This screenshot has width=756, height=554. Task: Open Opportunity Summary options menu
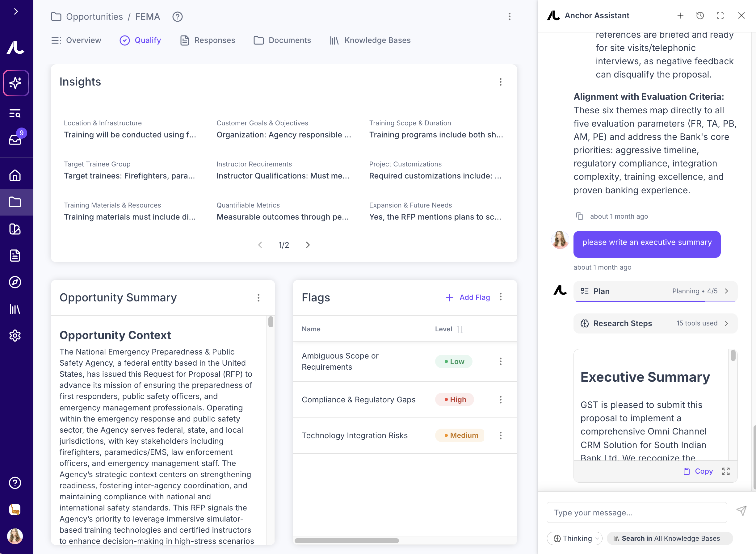point(258,298)
